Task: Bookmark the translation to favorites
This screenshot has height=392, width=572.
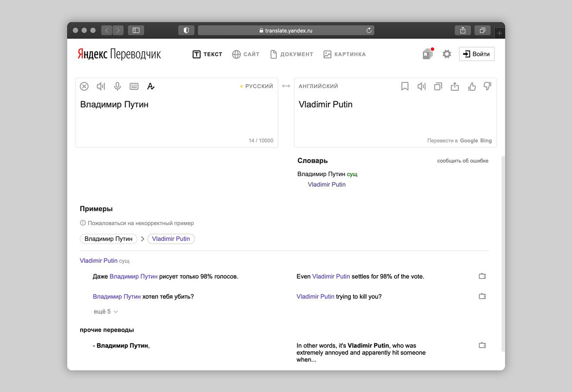Action: tap(405, 86)
